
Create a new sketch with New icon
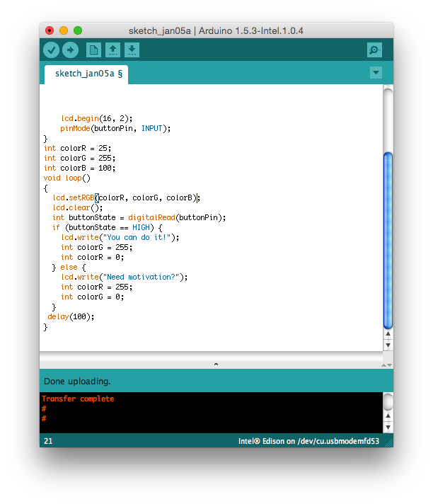point(93,50)
